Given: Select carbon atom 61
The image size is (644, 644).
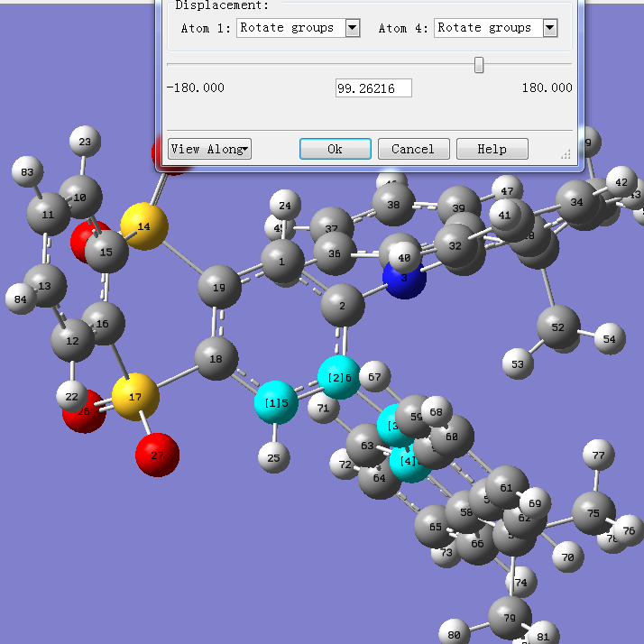Looking at the screenshot, I should pos(507,487).
